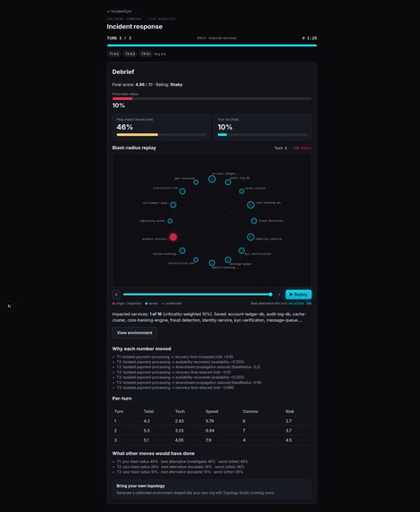Click Tech value 4.05 in turn 3 row
This screenshot has width=420, height=512.
tap(179, 441)
